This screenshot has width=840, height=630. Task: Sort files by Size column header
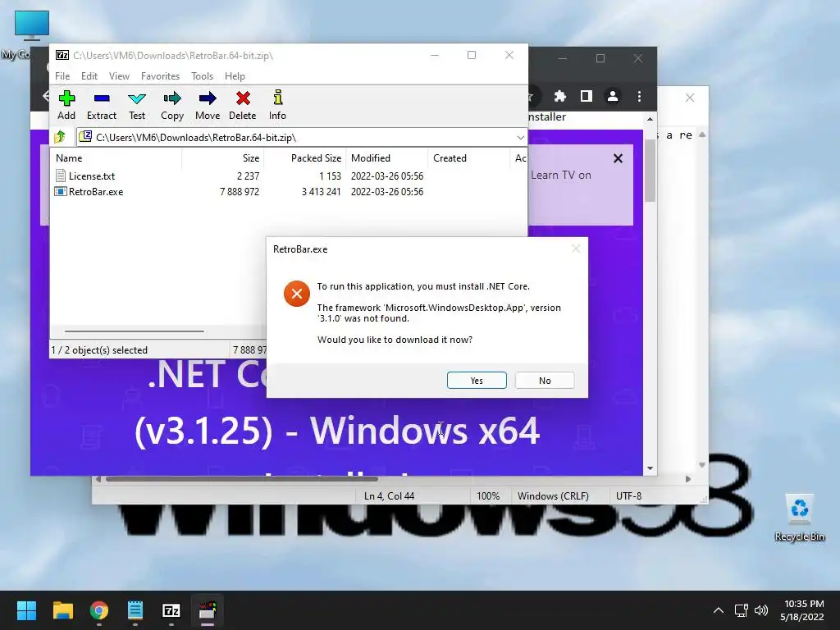(223, 158)
